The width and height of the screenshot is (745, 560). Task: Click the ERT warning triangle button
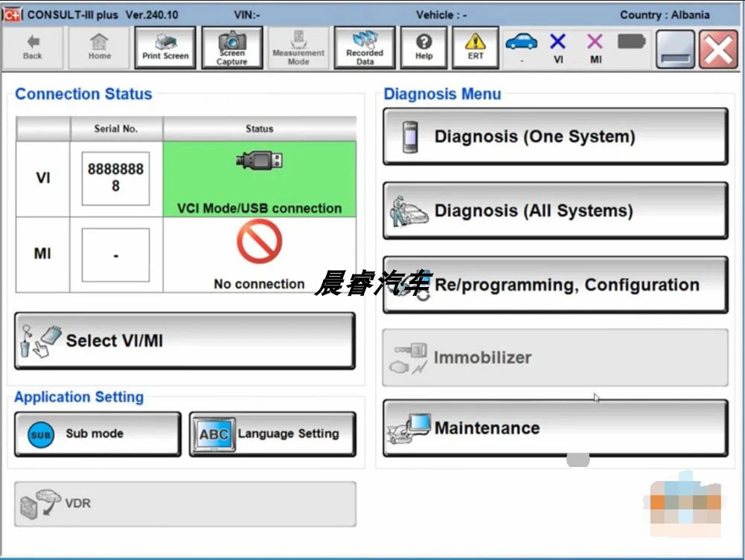tap(475, 48)
